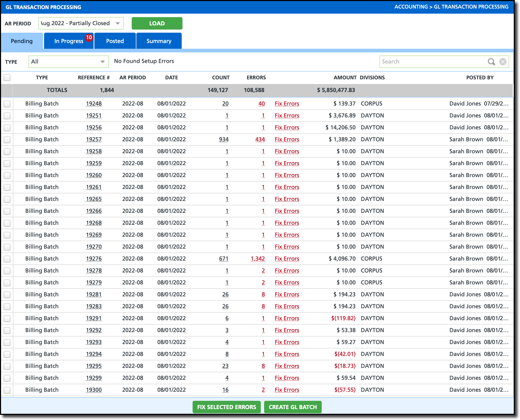Clear the search field with X icon

tap(503, 62)
